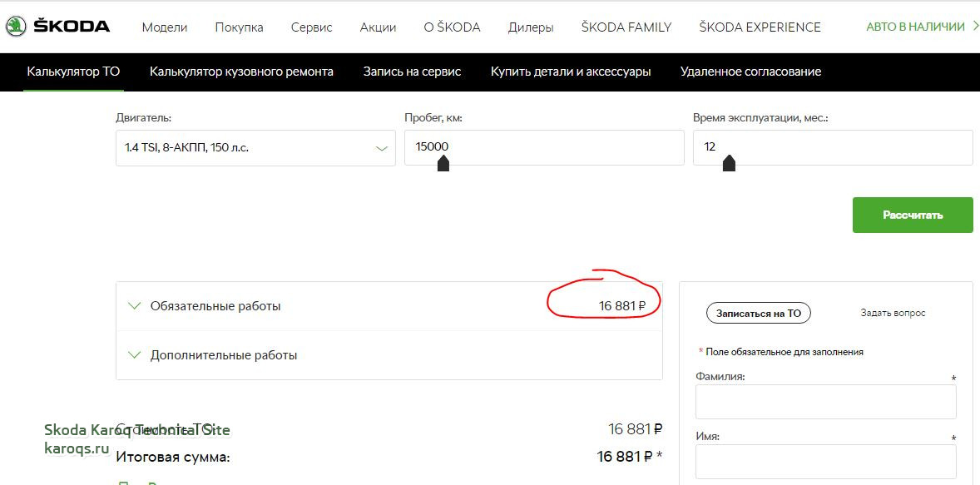The height and width of the screenshot is (485, 980).
Task: Open the Модели menu
Action: pos(165,27)
